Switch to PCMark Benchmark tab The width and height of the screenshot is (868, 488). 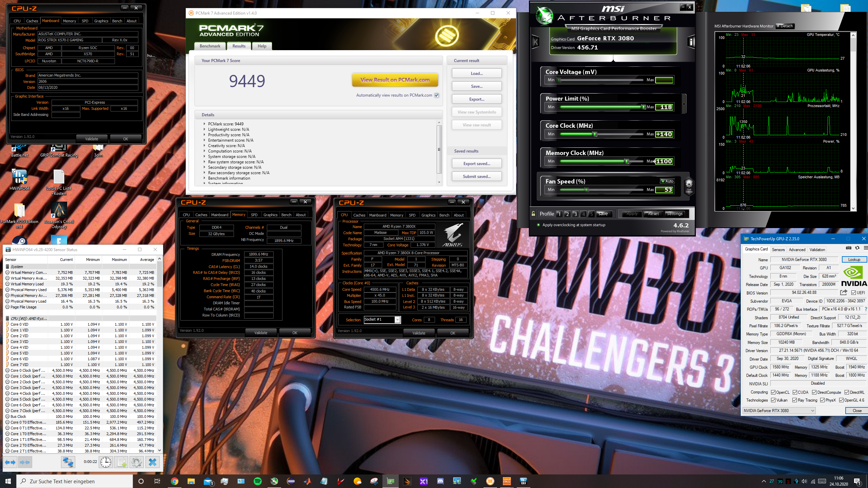pyautogui.click(x=210, y=46)
